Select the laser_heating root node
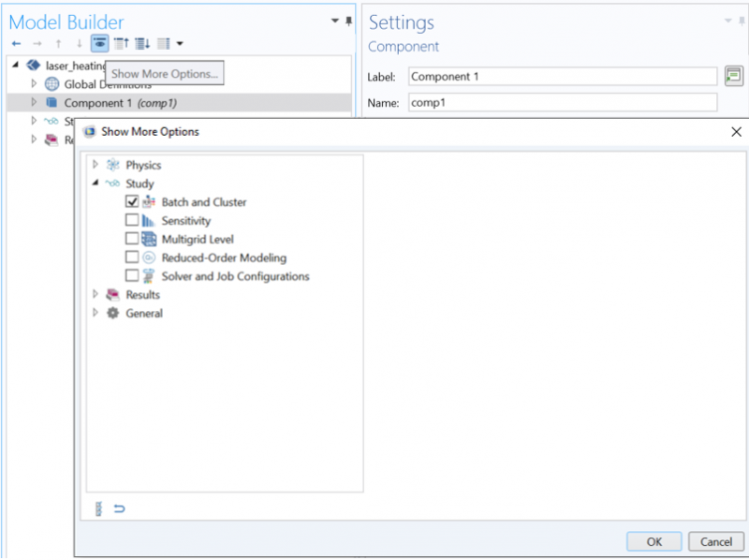The width and height of the screenshot is (749, 560). pos(70,66)
